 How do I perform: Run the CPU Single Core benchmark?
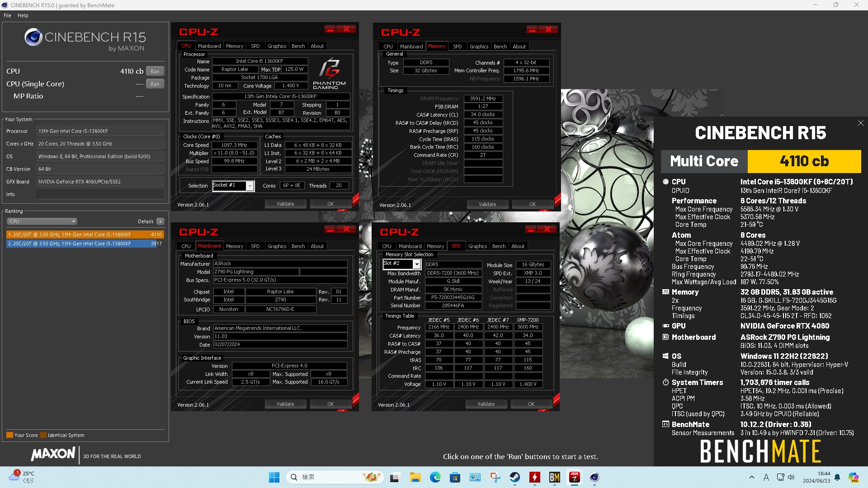155,84
